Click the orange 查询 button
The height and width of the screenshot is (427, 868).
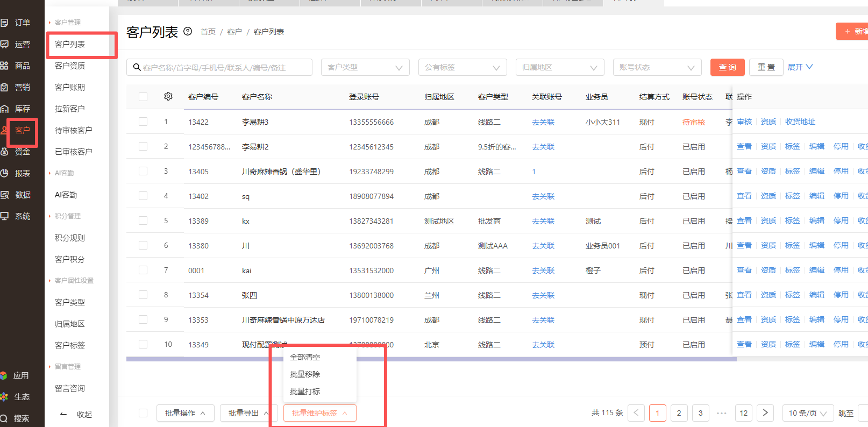[728, 67]
